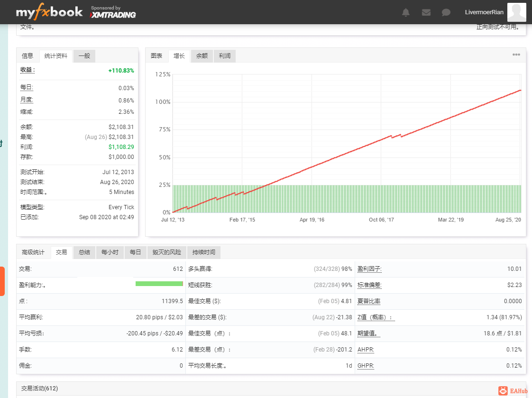Click the LivermoerRian username link
Viewport: 532px width, 398px height.
(x=484, y=12)
